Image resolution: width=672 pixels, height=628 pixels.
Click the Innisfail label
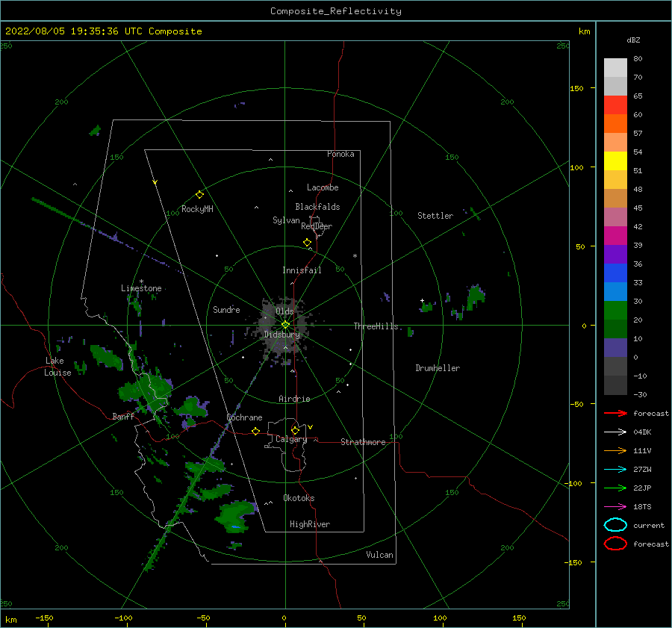click(x=302, y=270)
